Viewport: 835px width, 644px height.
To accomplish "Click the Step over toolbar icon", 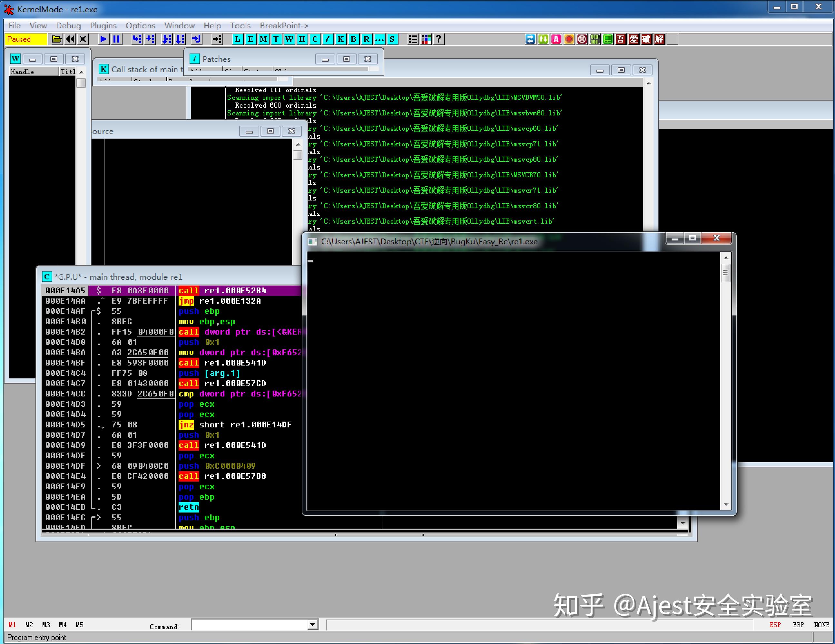I will click(x=150, y=39).
